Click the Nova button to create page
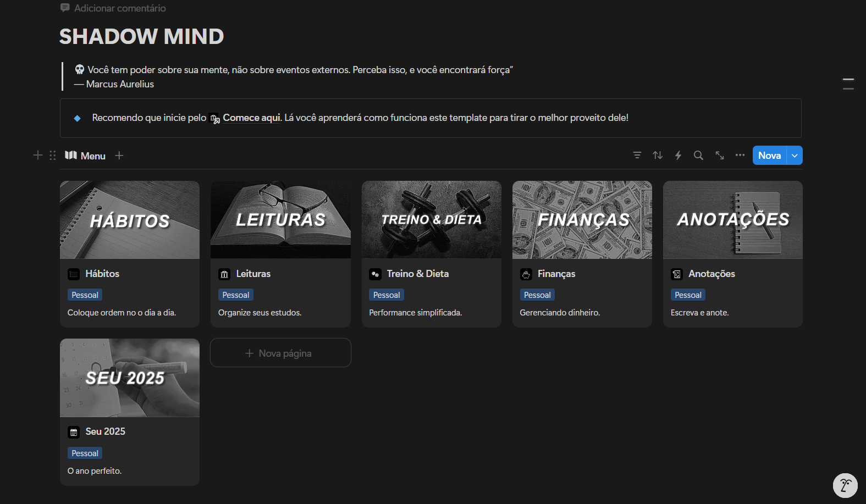This screenshot has height=504, width=866. [769, 156]
